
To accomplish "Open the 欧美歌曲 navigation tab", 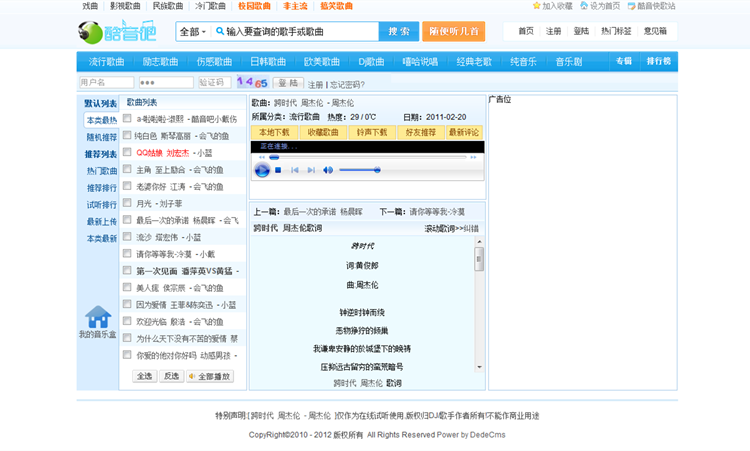I will tap(322, 62).
